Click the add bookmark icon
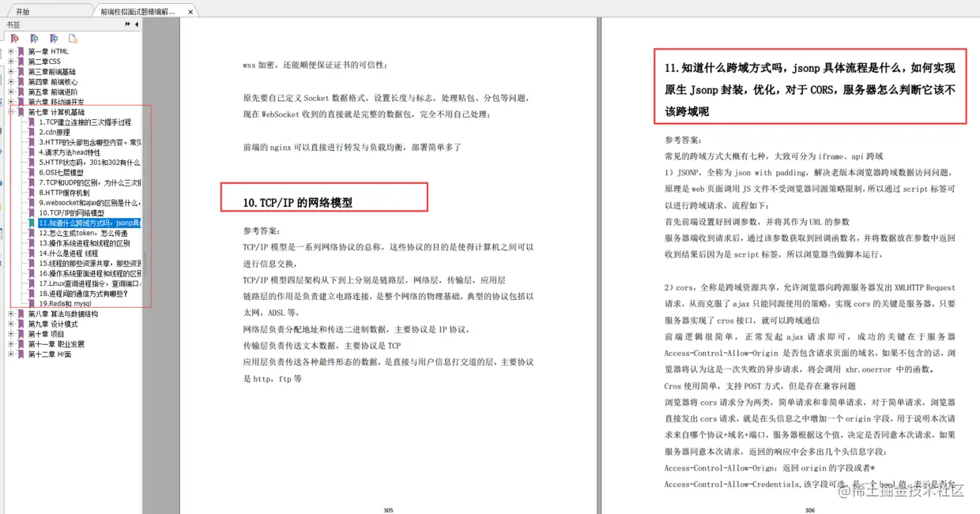 (x=33, y=38)
